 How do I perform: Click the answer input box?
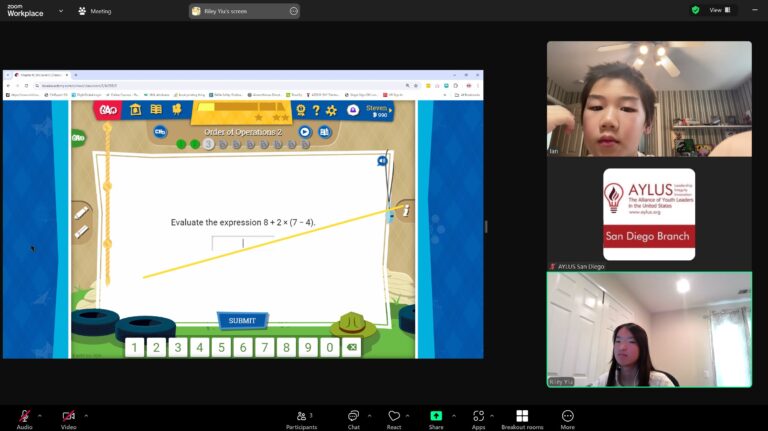point(242,243)
